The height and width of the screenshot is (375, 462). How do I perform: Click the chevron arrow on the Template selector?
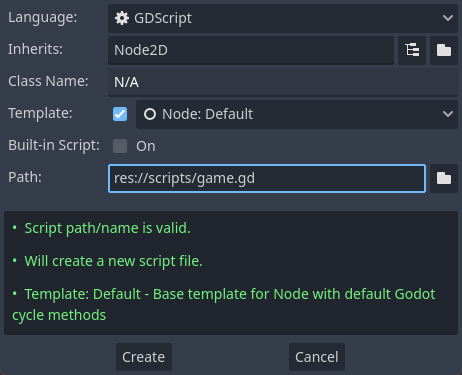tap(448, 114)
